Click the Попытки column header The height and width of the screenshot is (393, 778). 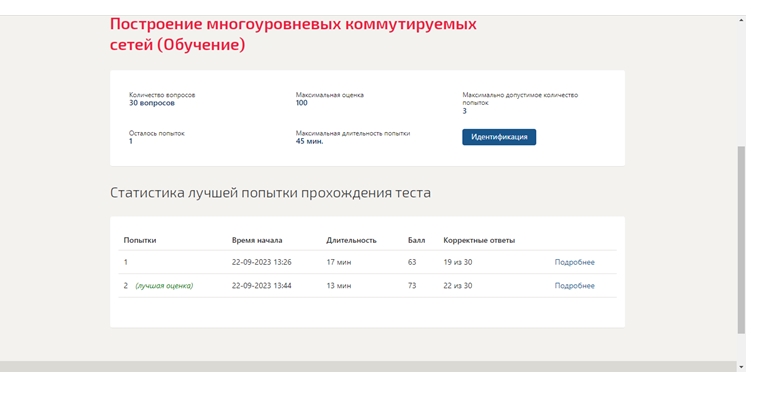(139, 240)
